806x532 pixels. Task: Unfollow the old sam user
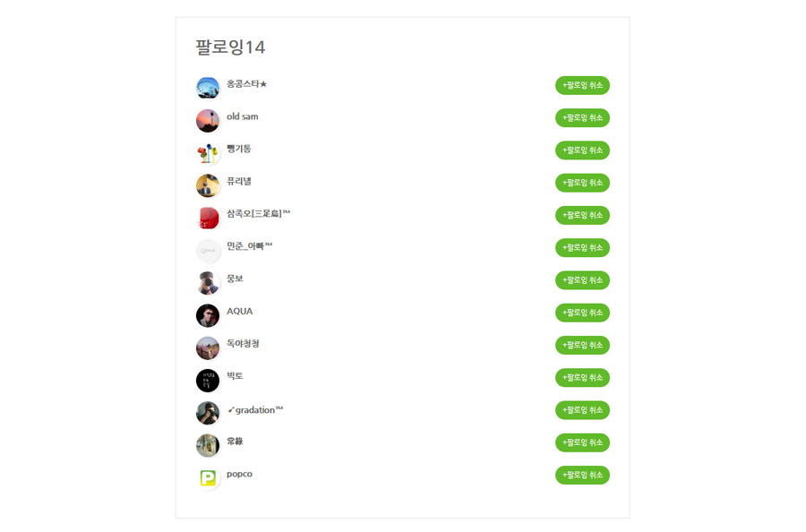pos(582,117)
